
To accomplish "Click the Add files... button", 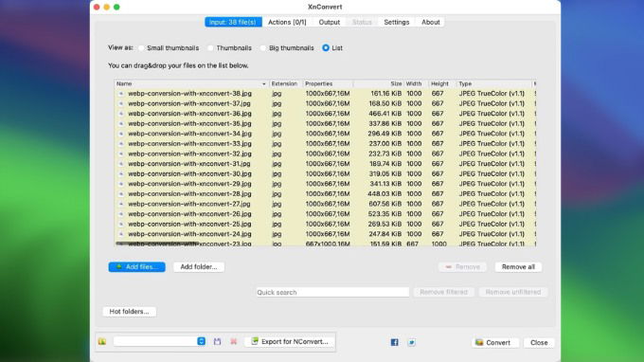I will [137, 267].
